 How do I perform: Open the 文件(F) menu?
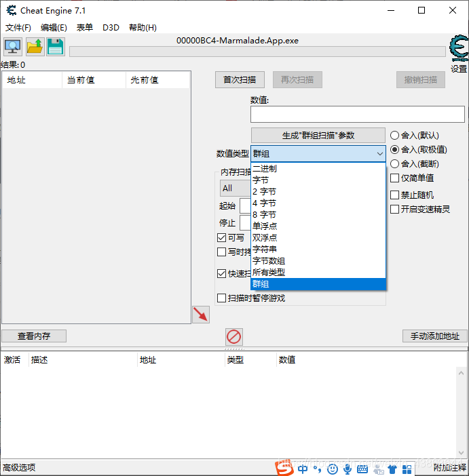point(18,28)
